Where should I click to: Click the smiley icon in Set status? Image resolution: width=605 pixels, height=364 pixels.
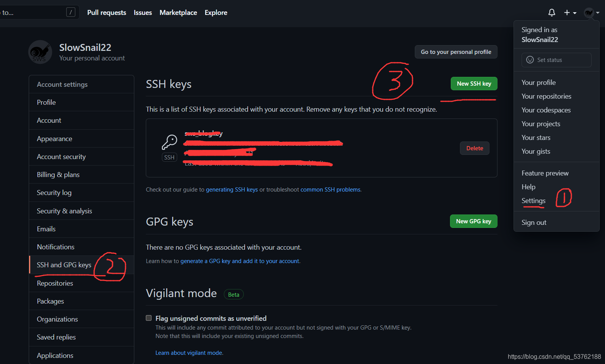pos(530,60)
